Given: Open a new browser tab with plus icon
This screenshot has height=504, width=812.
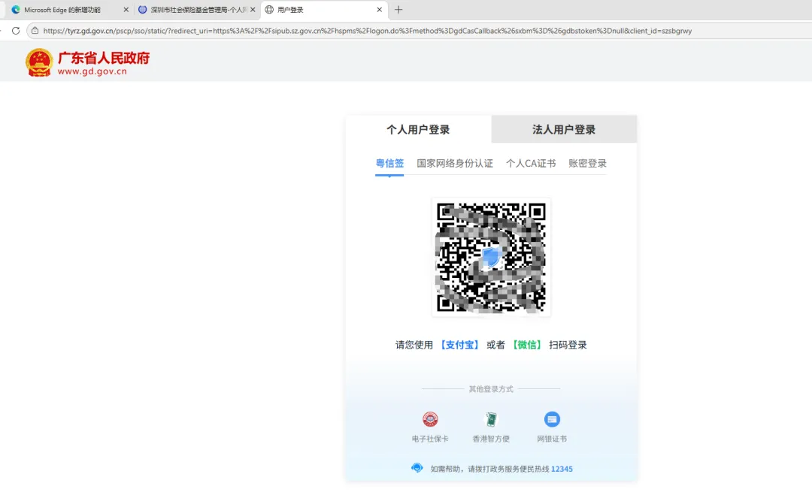Looking at the screenshot, I should (398, 9).
